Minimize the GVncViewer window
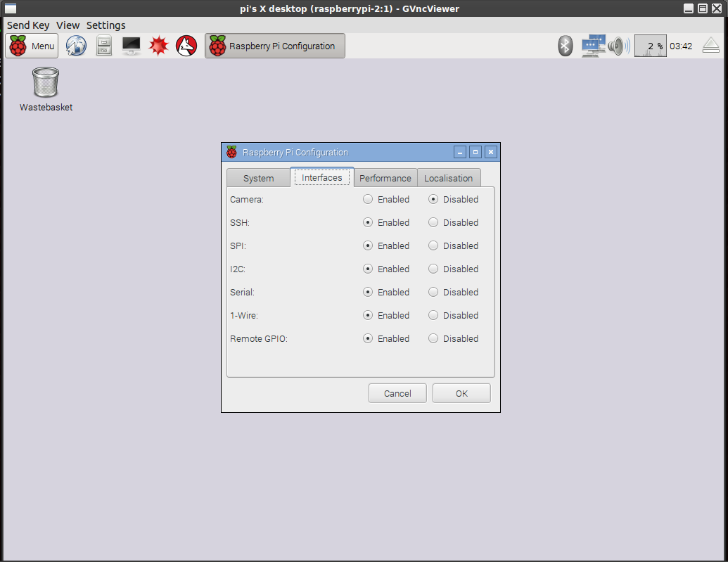The image size is (728, 562). coord(689,8)
